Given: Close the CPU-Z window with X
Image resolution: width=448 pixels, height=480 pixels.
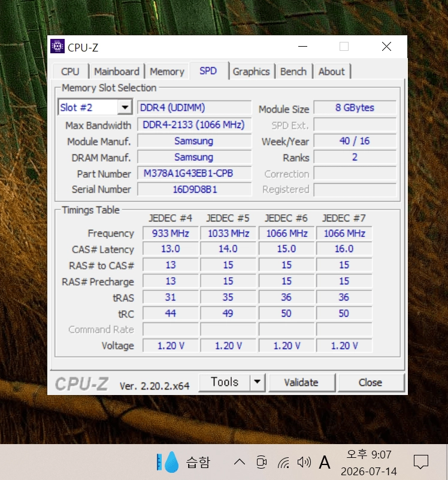Looking at the screenshot, I should [386, 47].
